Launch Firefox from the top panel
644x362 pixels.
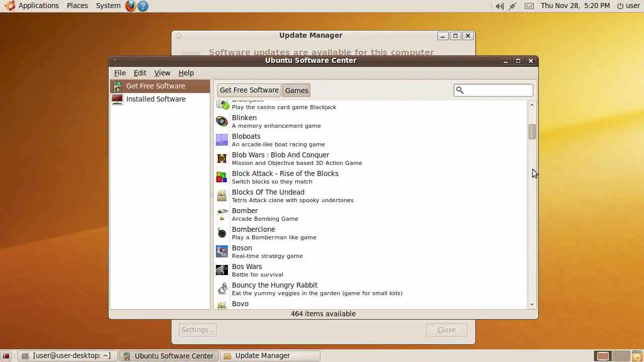tap(131, 6)
